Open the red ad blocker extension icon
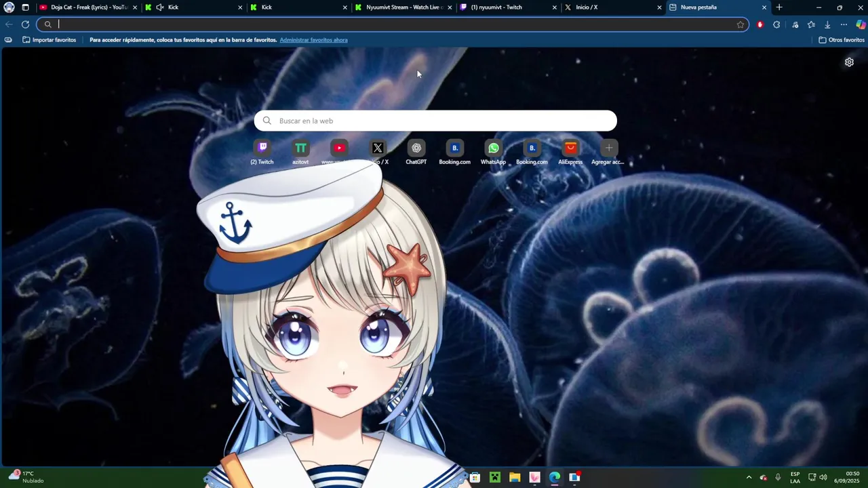 760,24
